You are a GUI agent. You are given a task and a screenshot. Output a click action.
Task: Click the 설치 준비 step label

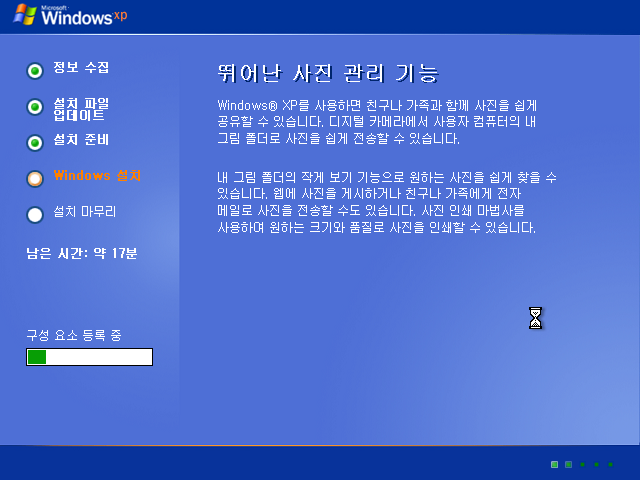click(81, 140)
